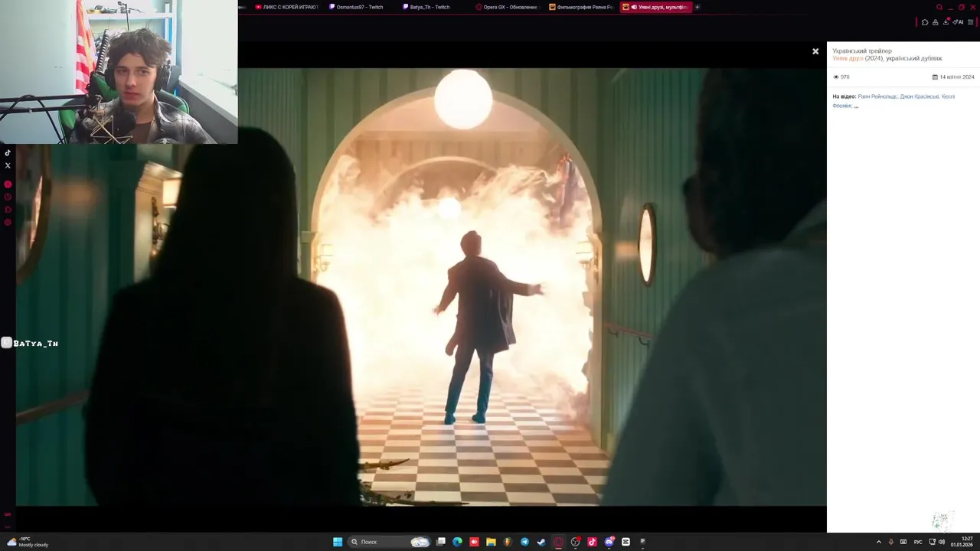
Task: Open Steam from taskbar
Action: click(x=541, y=542)
